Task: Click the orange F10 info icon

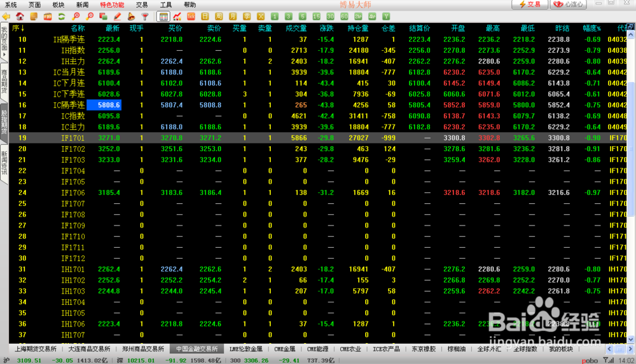Action: [48, 17]
